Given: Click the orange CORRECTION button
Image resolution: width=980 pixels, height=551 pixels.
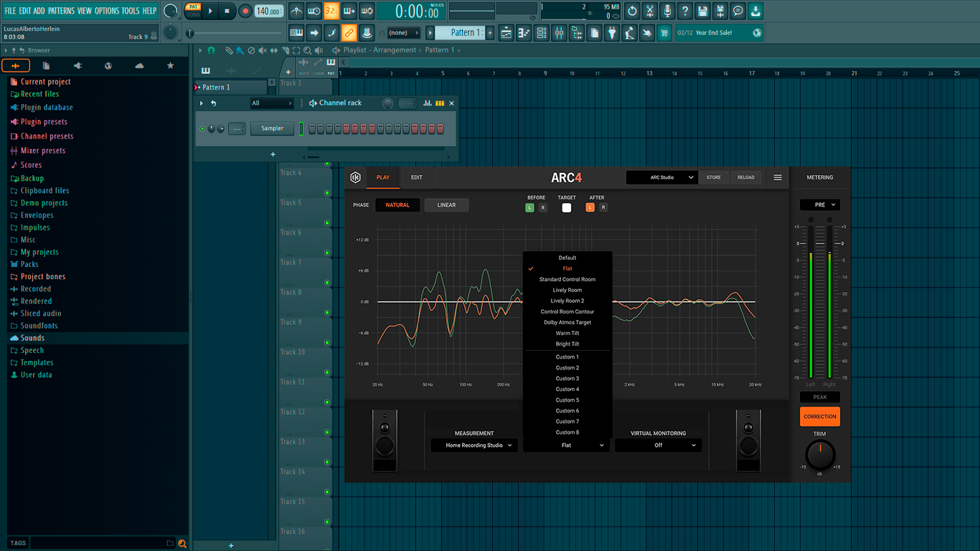Looking at the screenshot, I should pyautogui.click(x=820, y=416).
